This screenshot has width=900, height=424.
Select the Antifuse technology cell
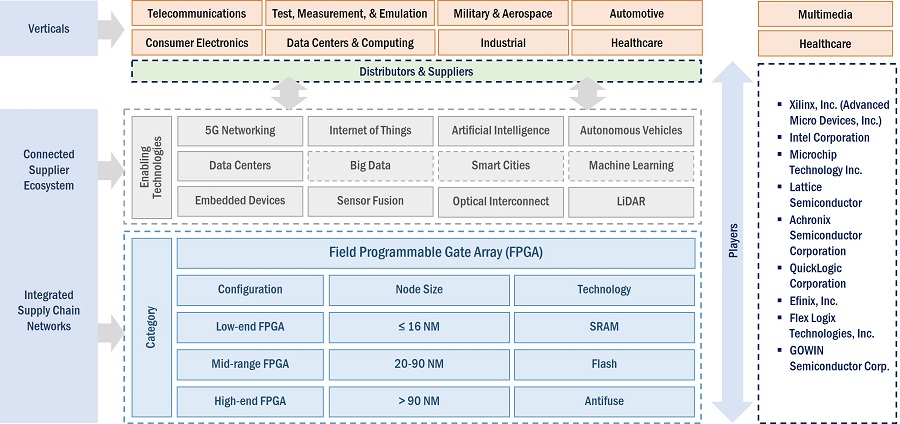point(603,400)
